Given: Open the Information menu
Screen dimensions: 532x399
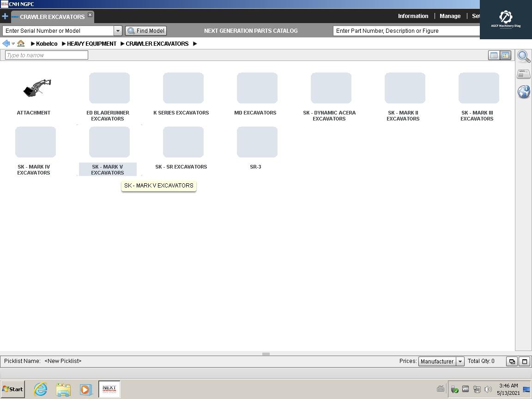Looking at the screenshot, I should 413,16.
